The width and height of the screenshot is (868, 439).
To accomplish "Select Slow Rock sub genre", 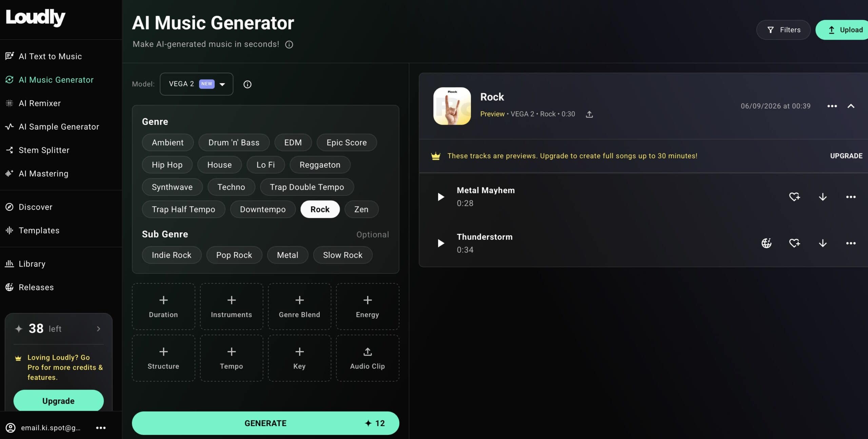I will (342, 255).
